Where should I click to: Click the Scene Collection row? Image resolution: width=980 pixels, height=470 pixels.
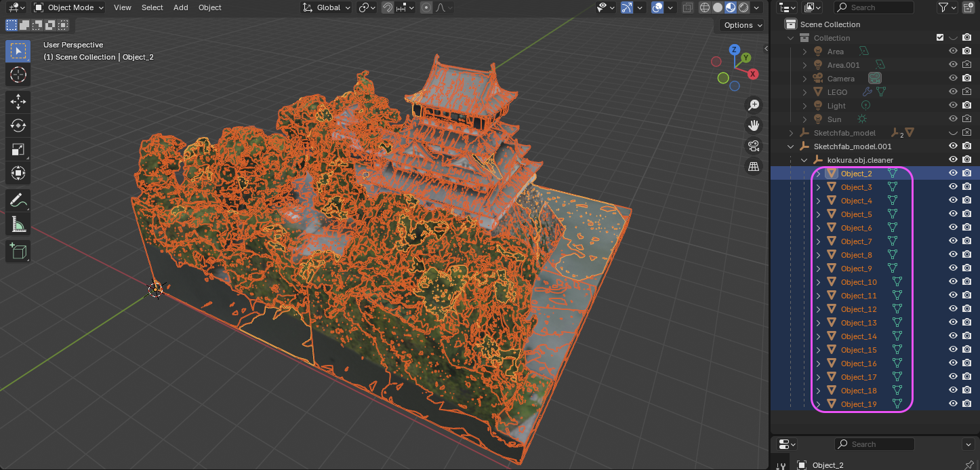(830, 24)
